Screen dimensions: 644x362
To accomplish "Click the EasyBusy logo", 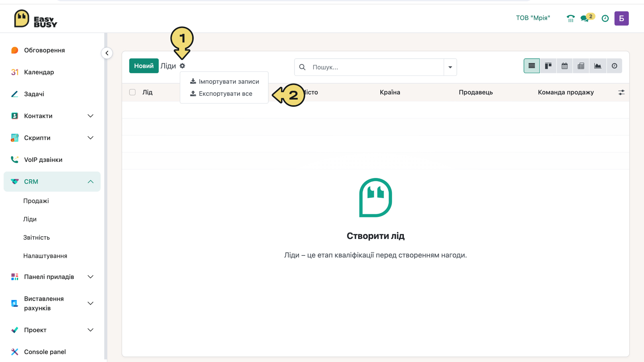I will (36, 18).
